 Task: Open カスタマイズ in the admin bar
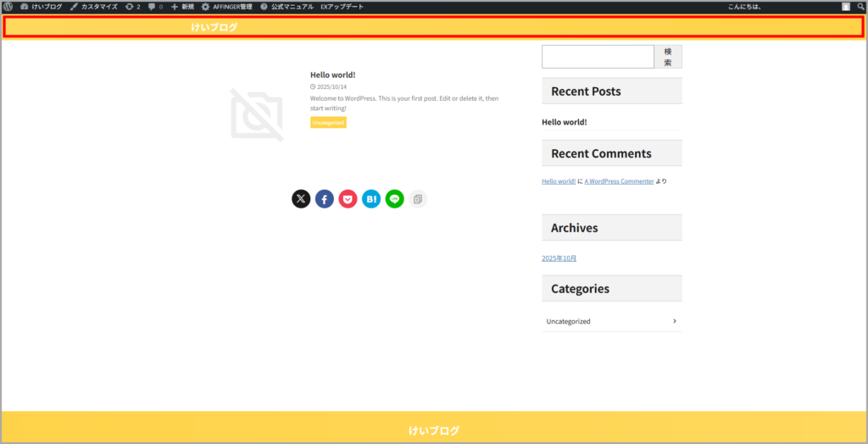(x=93, y=7)
